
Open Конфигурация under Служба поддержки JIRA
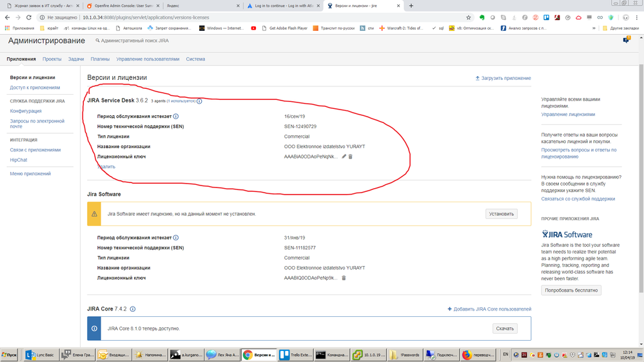26,111
